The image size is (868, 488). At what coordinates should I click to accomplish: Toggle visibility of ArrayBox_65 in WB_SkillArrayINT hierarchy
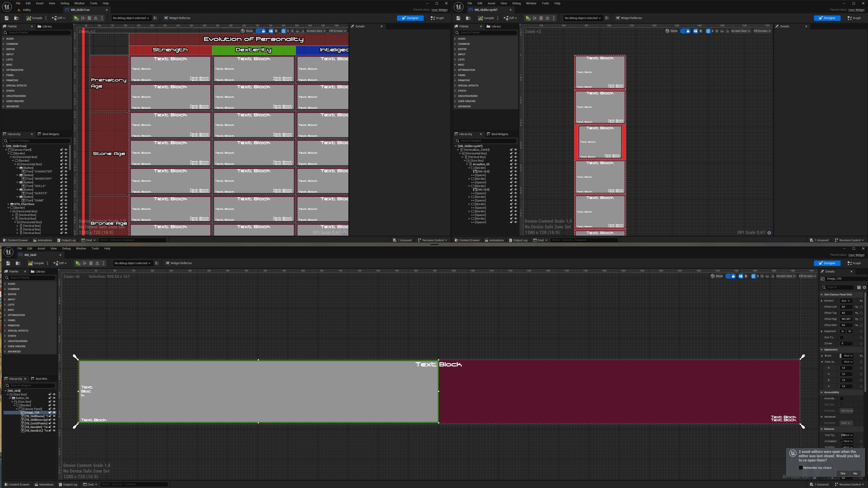click(x=516, y=164)
